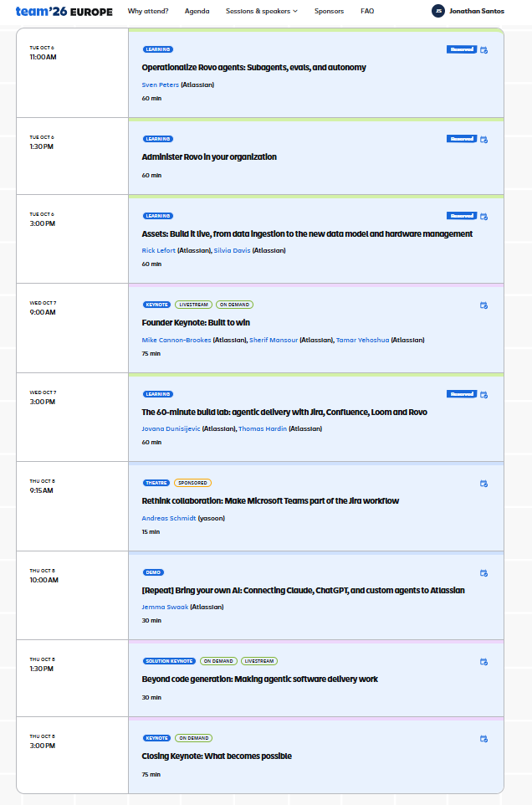Open Operationalize Rovo agents session title
The image size is (532, 805).
click(254, 67)
